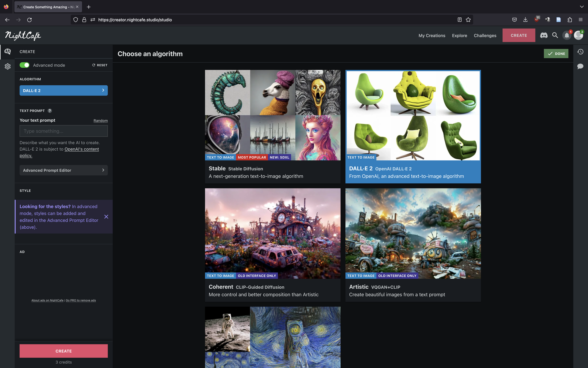588x368 pixels.
Task: Click the green DONE button
Action: [x=556, y=54]
